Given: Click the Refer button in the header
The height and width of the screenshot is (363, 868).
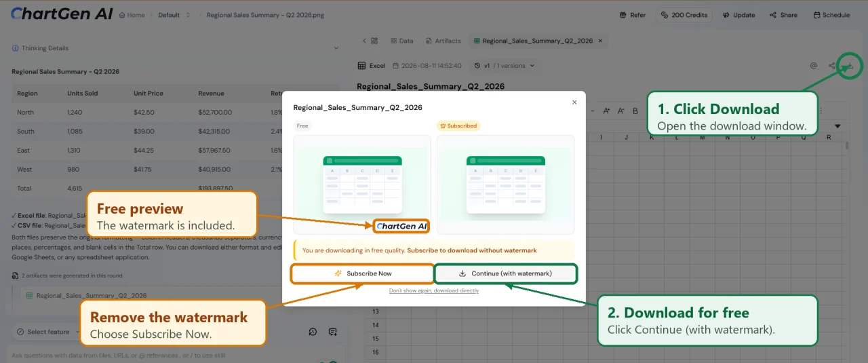Looking at the screenshot, I should click(x=633, y=15).
